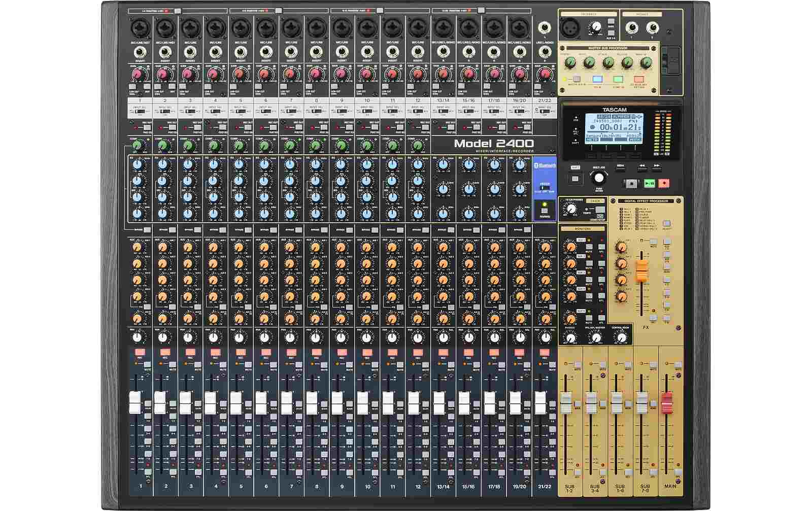The width and height of the screenshot is (812, 511).
Task: Click the Model 2400 logo text
Action: (x=493, y=144)
